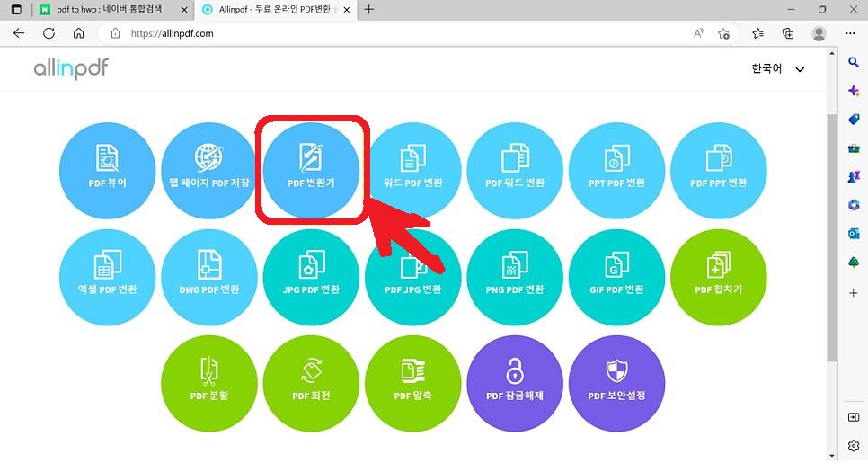Image resolution: width=868 pixels, height=463 pixels.
Task: Click the page vertical scrollbar
Action: point(831,238)
